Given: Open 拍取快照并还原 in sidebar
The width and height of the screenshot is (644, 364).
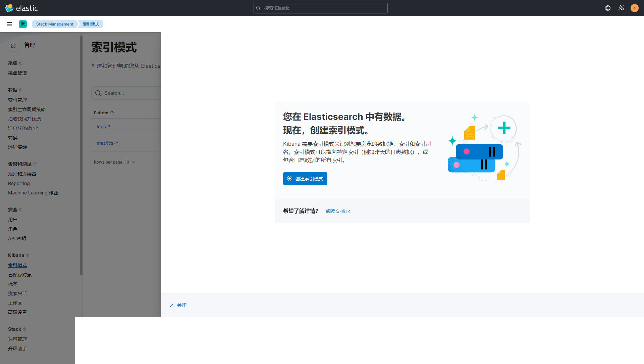Looking at the screenshot, I should point(24,119).
